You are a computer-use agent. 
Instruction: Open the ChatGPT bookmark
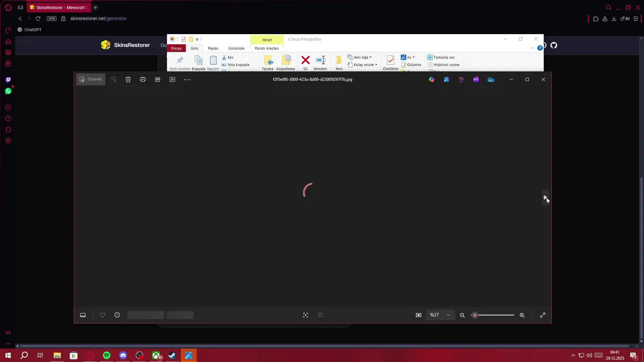[x=29, y=30]
